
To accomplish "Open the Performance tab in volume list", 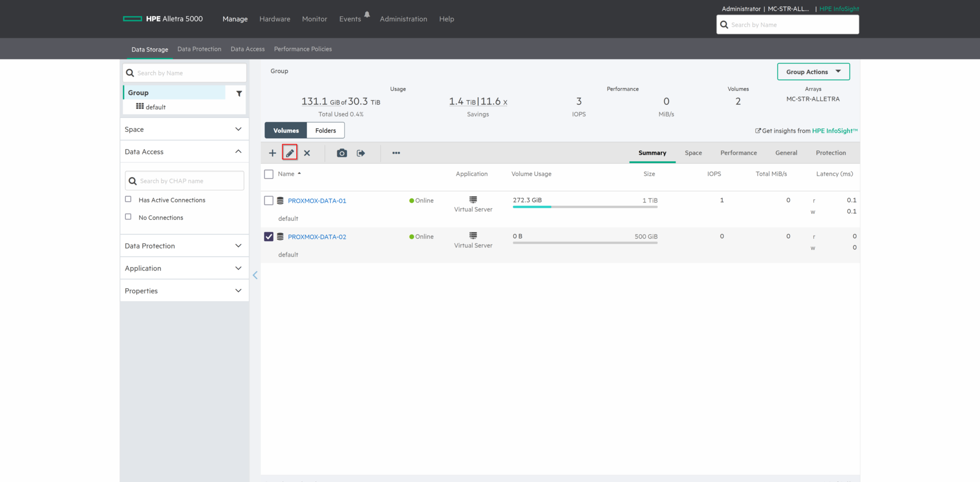I will [738, 153].
